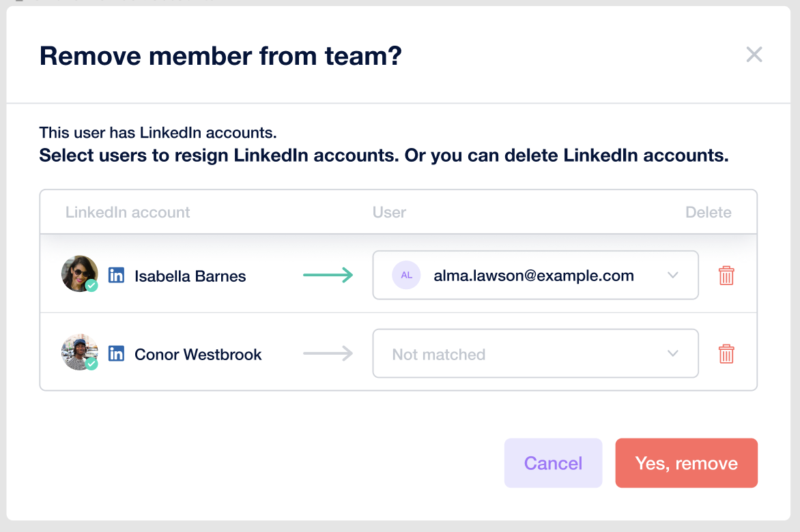Delete Isabella Barnes LinkedIn account via trash icon

(x=726, y=276)
